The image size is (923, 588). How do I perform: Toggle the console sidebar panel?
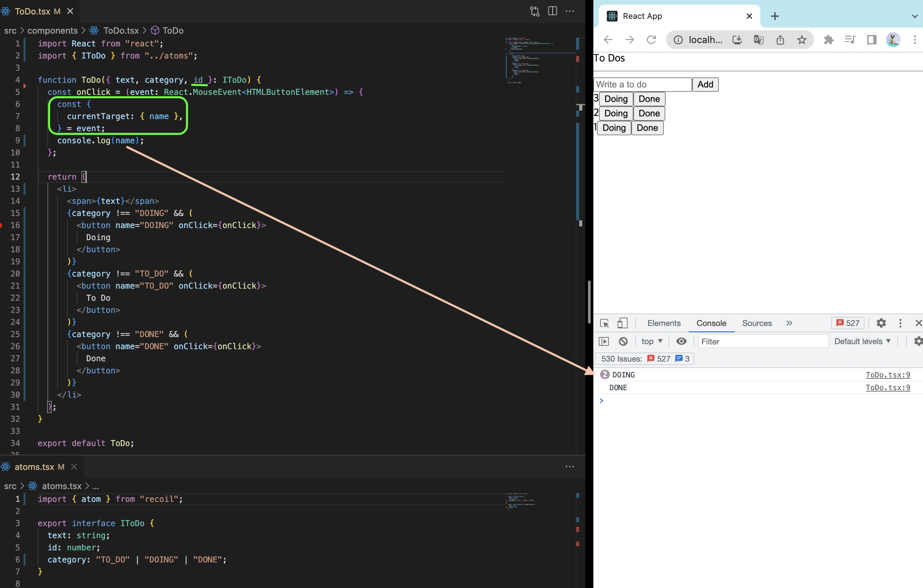604,341
